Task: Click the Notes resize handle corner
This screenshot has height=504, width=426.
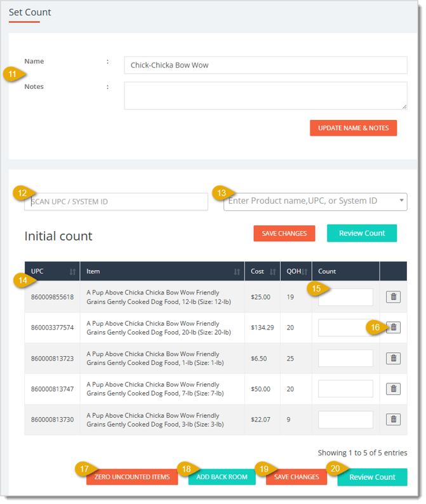Action: pyautogui.click(x=404, y=107)
